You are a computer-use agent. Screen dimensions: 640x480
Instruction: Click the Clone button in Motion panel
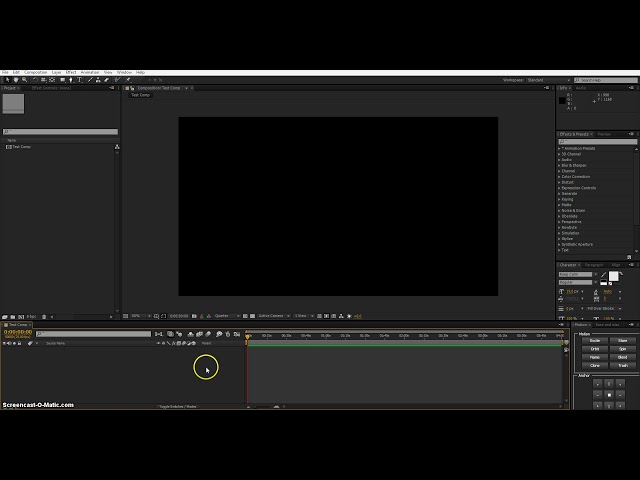point(595,366)
